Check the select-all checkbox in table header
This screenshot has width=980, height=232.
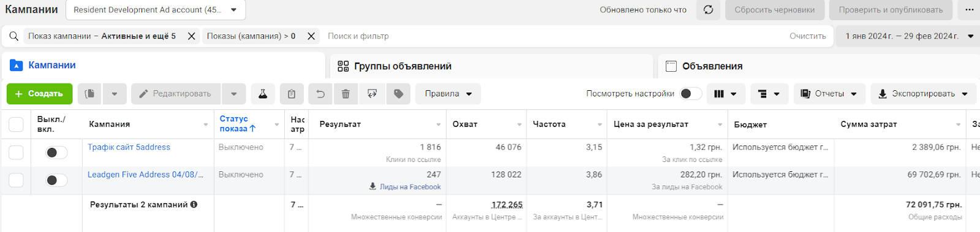16,124
